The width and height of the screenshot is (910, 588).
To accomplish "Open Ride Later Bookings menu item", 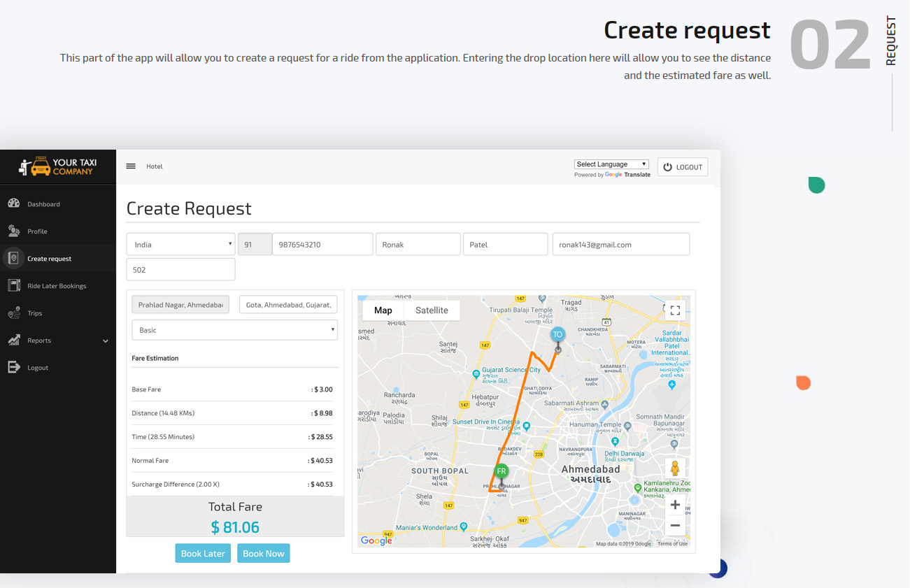I will [x=57, y=286].
